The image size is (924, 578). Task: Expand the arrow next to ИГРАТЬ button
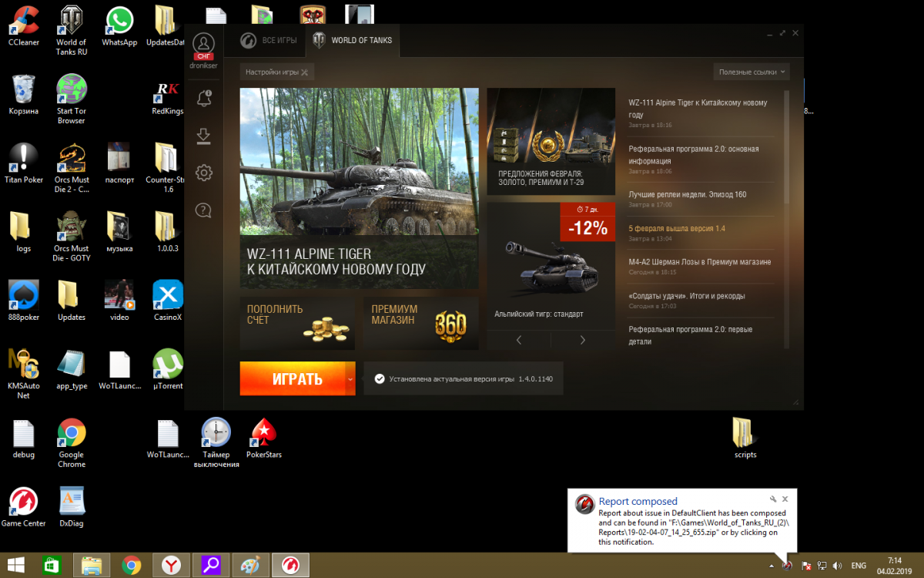pos(350,379)
